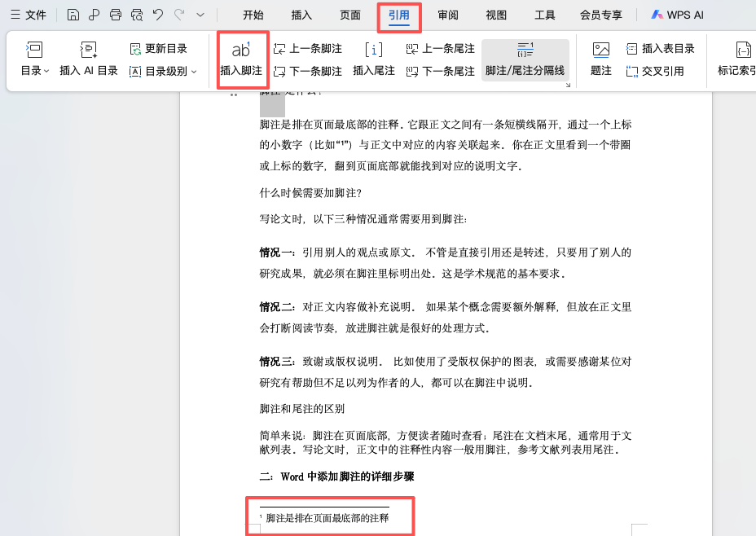Switch to the 审阅 tab

tap(448, 15)
